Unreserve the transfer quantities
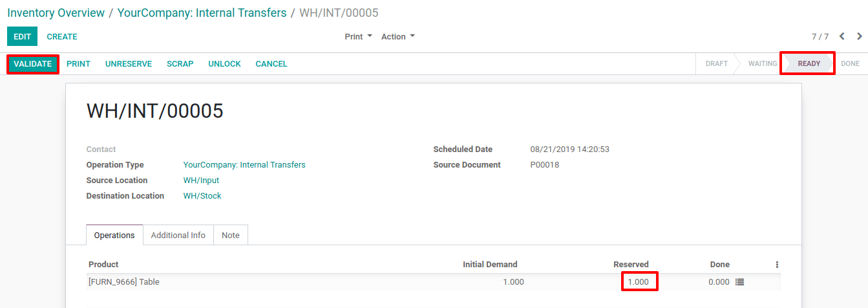Viewport: 868px width, 308px height. [129, 64]
